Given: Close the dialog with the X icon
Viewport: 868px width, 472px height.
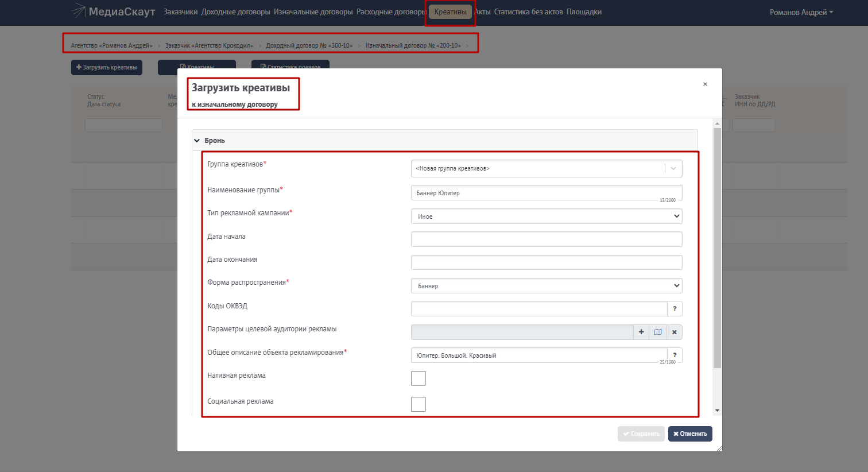Looking at the screenshot, I should [705, 84].
